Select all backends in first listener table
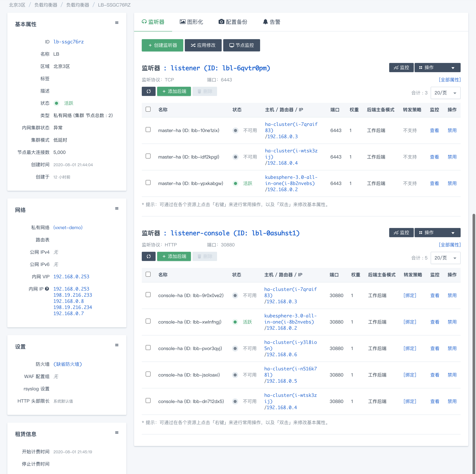Image resolution: width=476 pixels, height=474 pixels. [x=148, y=109]
